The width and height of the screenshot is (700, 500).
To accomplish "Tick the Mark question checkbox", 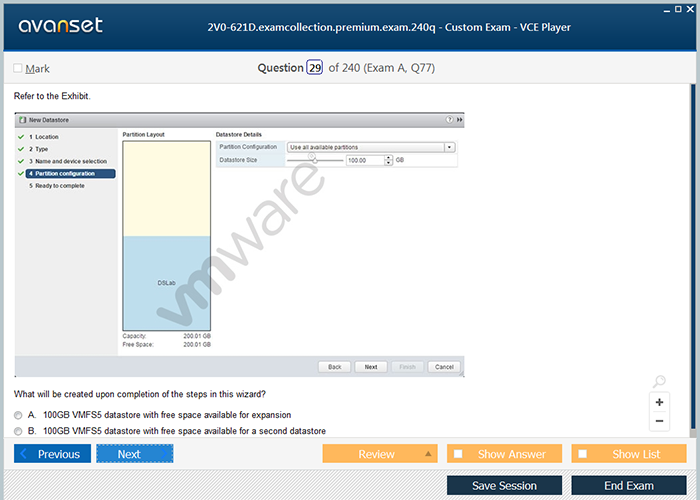I will pos(18,68).
